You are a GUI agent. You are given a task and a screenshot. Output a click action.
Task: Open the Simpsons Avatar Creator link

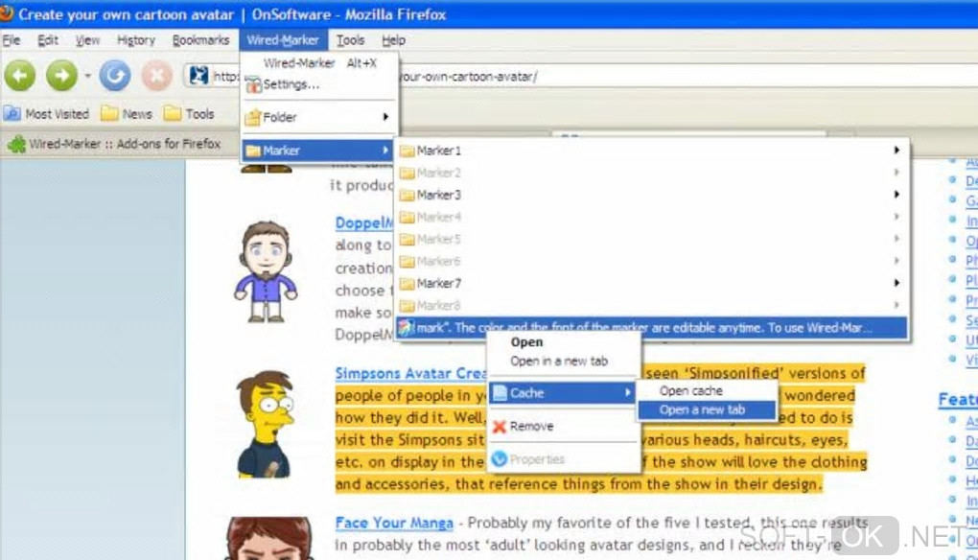coord(410,374)
